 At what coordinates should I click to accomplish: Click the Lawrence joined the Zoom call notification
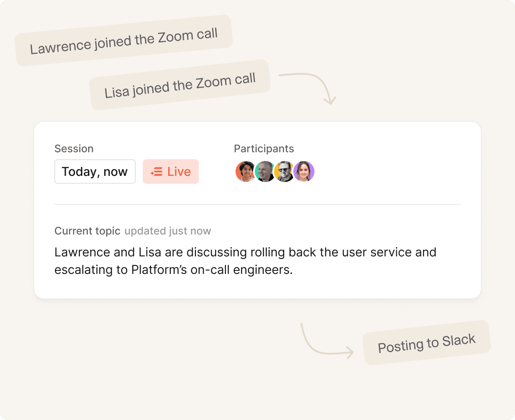pos(124,40)
